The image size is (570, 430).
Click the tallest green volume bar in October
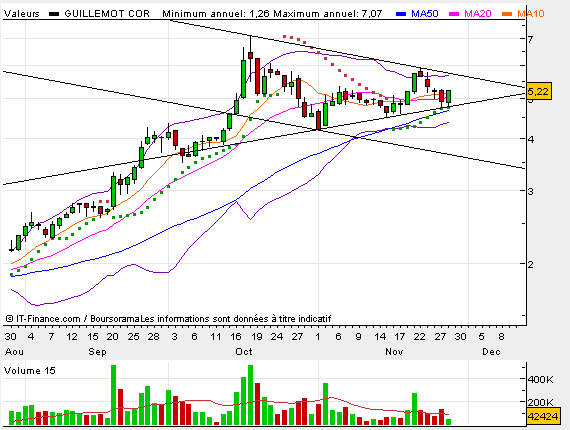[x=250, y=395]
